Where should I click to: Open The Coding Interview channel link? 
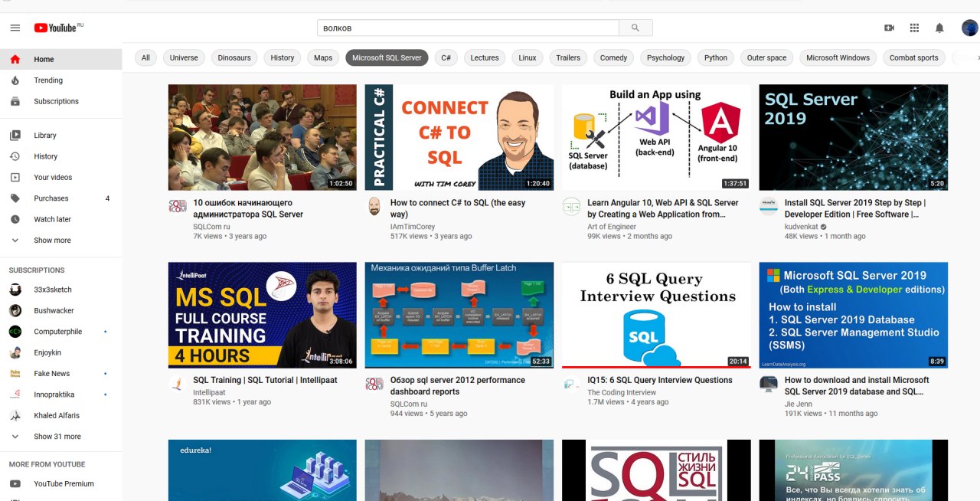click(x=622, y=392)
